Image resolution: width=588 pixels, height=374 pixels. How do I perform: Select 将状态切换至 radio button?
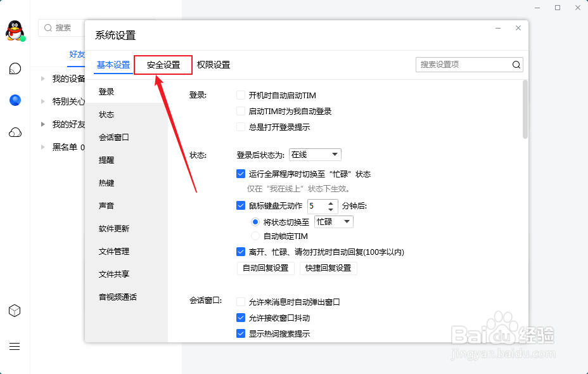pos(255,222)
